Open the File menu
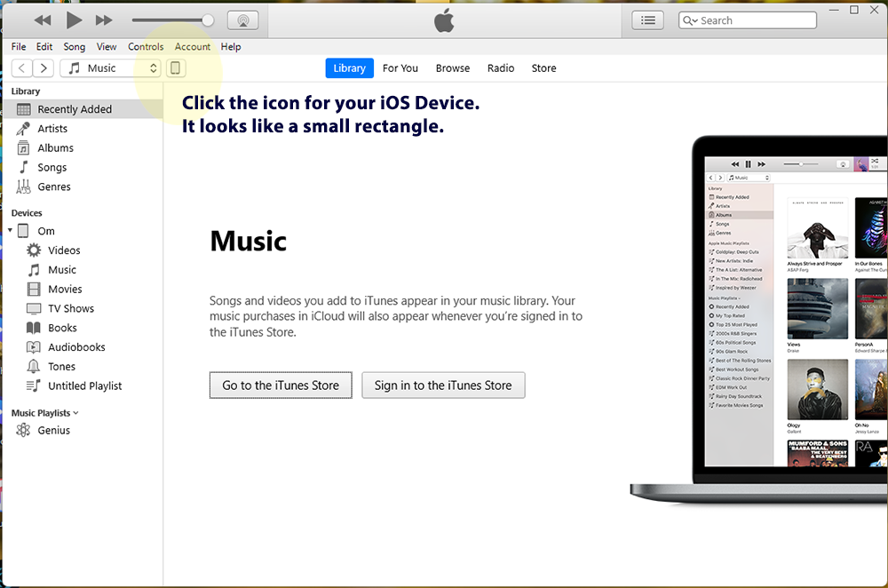This screenshot has width=888, height=588. 19,46
